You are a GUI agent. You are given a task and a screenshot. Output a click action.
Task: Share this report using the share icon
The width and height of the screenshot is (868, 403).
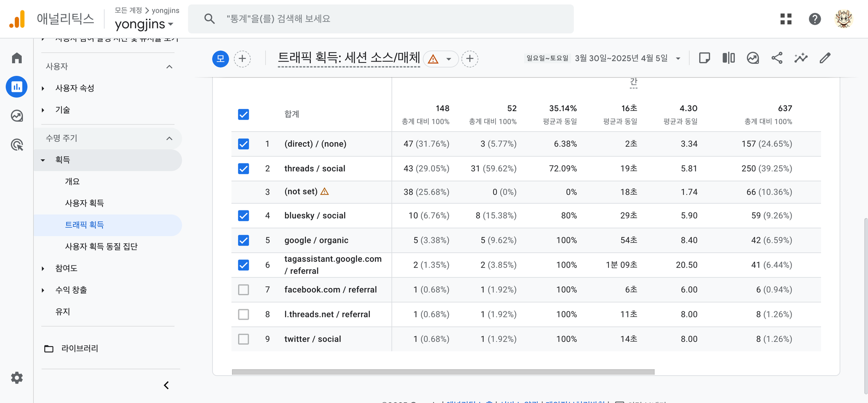[777, 58]
